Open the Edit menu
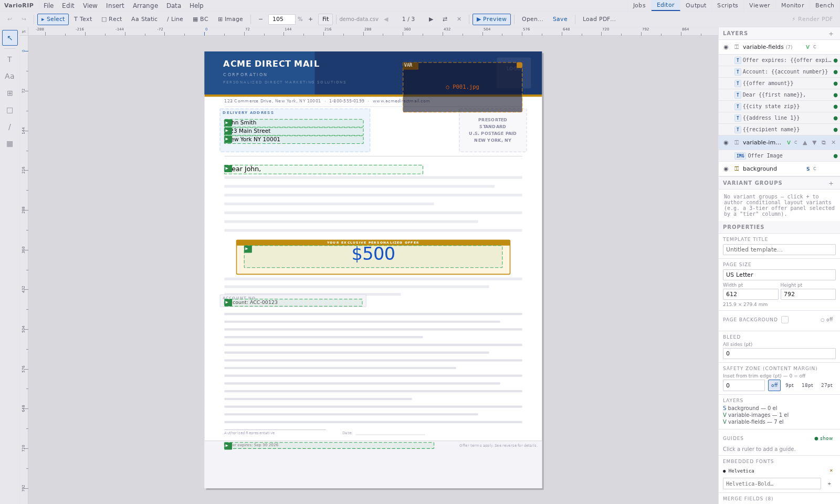840x504 pixels. pyautogui.click(x=68, y=6)
